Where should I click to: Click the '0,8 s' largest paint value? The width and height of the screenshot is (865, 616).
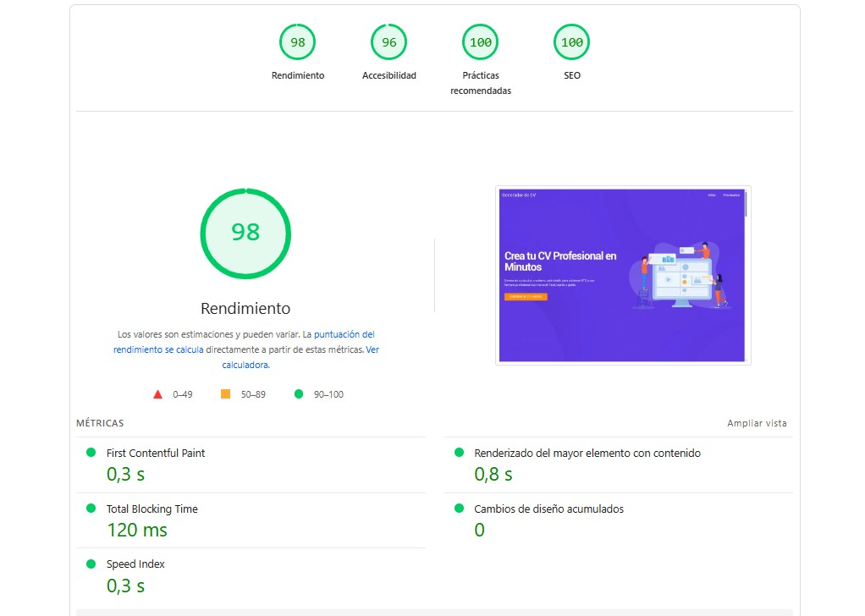coord(493,475)
